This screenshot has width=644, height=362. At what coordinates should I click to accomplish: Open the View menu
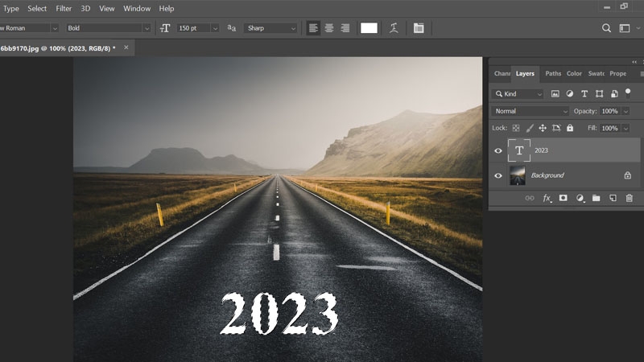107,8
